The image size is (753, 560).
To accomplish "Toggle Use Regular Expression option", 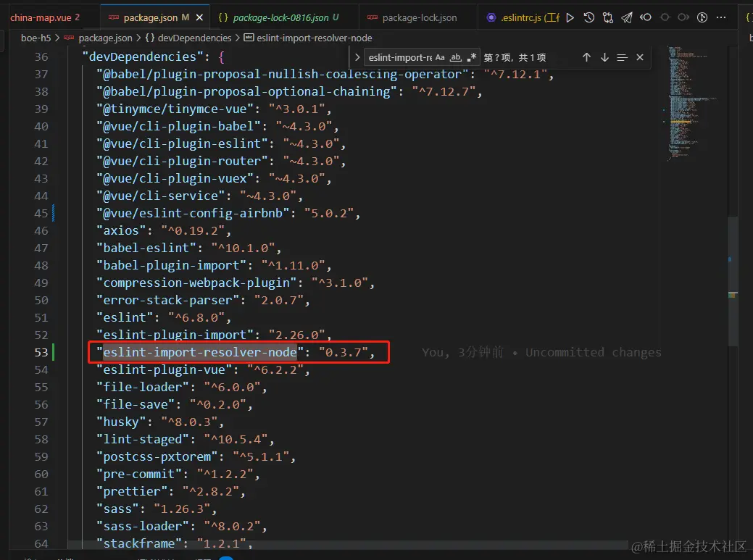I will point(472,57).
